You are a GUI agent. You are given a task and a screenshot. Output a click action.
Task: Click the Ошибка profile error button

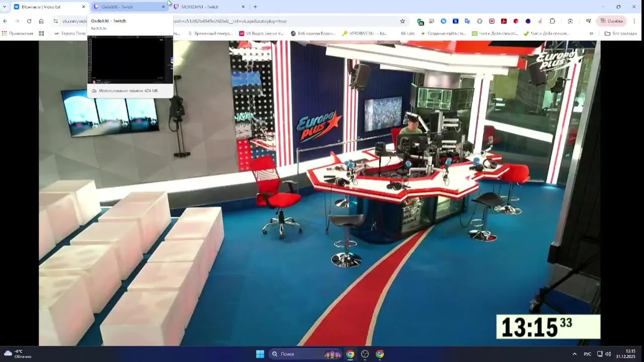click(612, 21)
